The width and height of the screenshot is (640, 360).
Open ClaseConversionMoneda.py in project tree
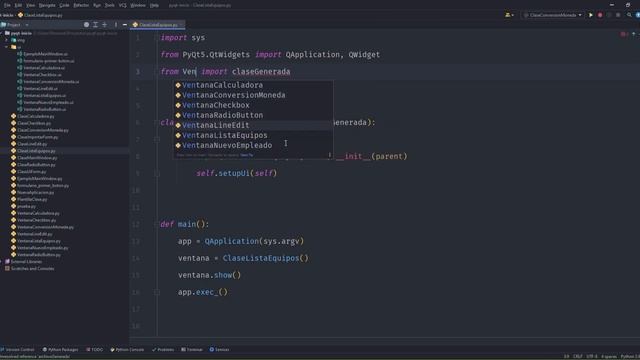(42, 130)
